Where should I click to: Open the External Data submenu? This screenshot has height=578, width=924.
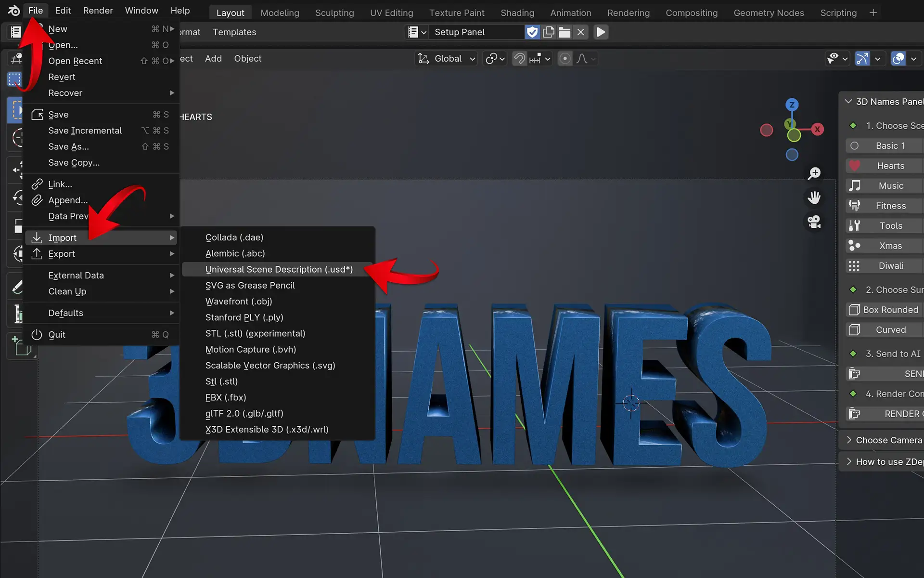click(x=101, y=276)
